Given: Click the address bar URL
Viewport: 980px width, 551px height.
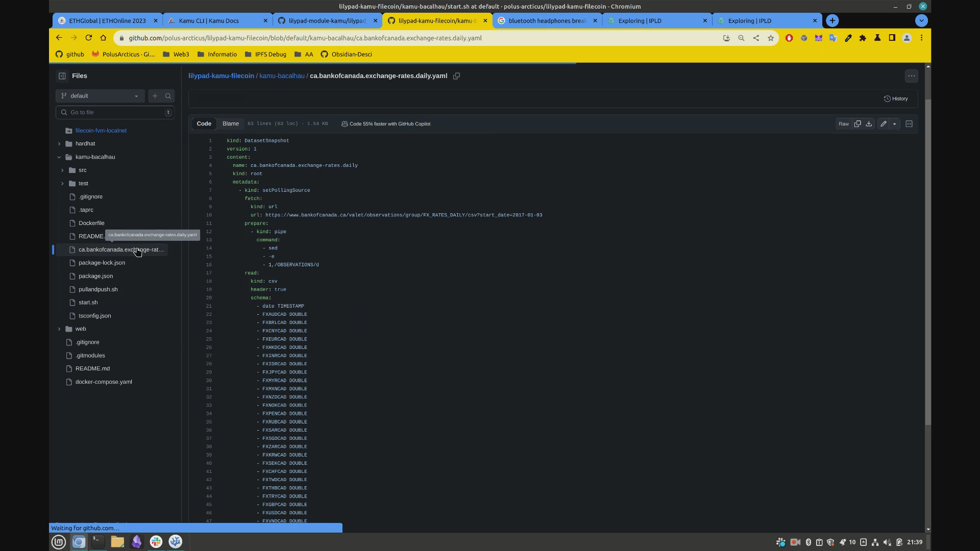Looking at the screenshot, I should (x=305, y=38).
